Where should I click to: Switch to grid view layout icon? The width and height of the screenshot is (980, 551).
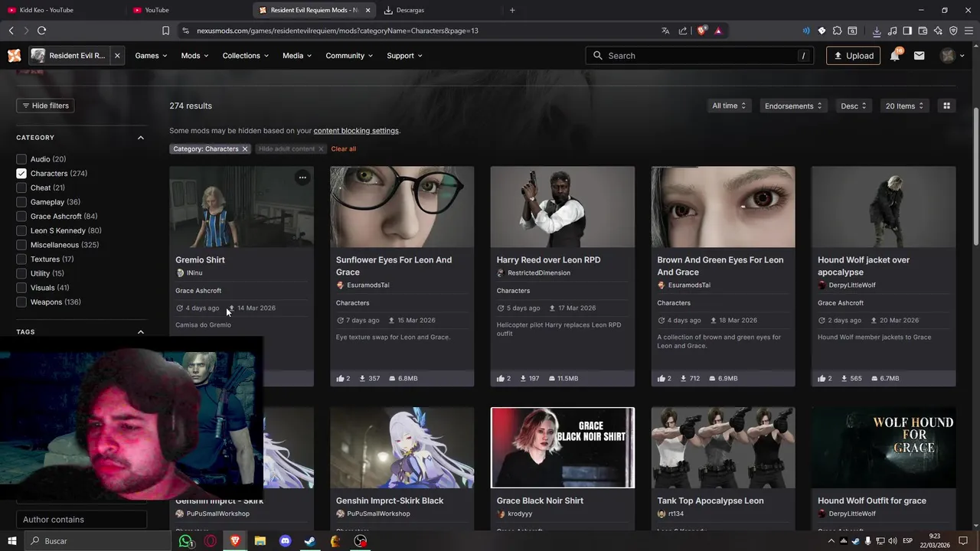click(x=946, y=106)
